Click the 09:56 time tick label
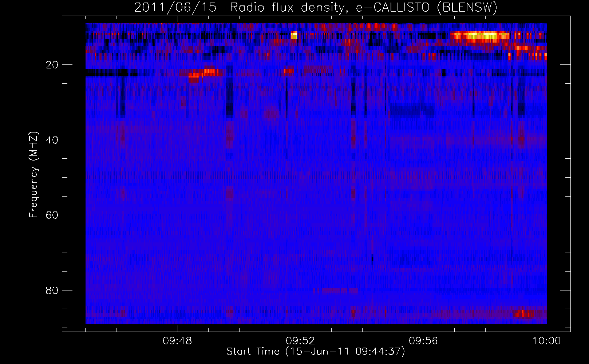 pos(423,341)
